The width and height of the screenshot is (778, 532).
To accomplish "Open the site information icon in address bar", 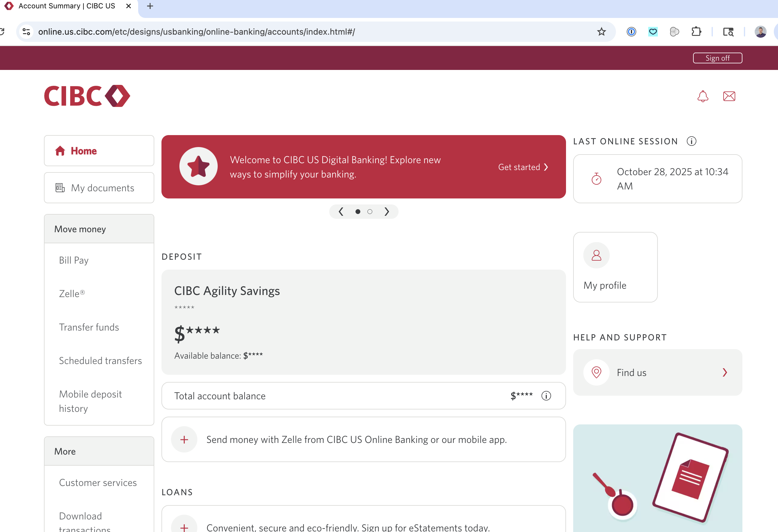I will [26, 32].
